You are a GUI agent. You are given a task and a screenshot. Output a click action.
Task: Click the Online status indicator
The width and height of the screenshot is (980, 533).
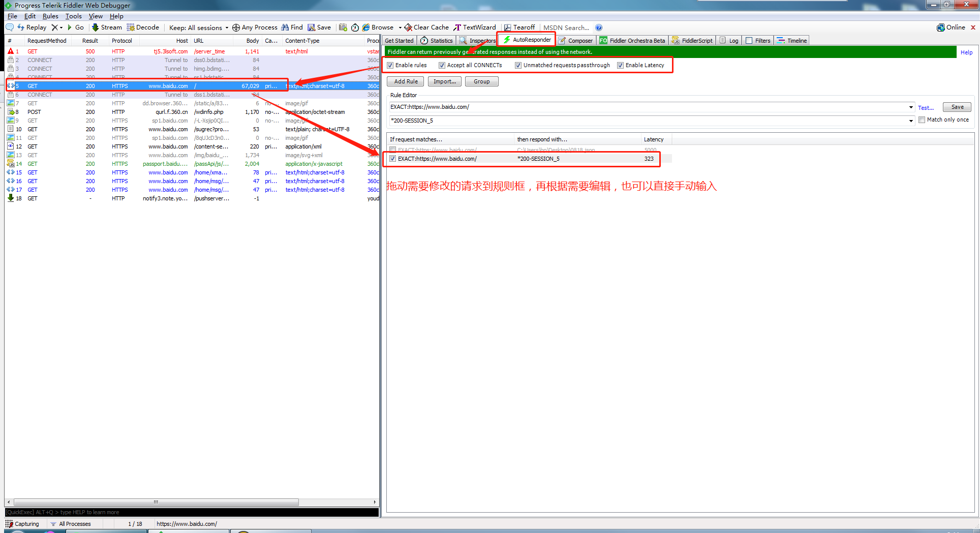point(951,27)
